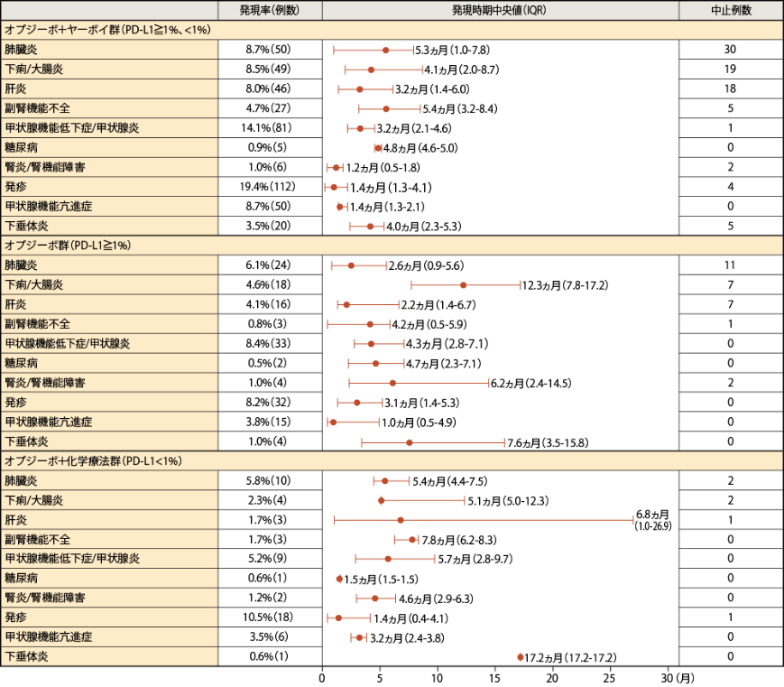Click the 中止例数 column header
The height and width of the screenshot is (687, 784).
(731, 10)
